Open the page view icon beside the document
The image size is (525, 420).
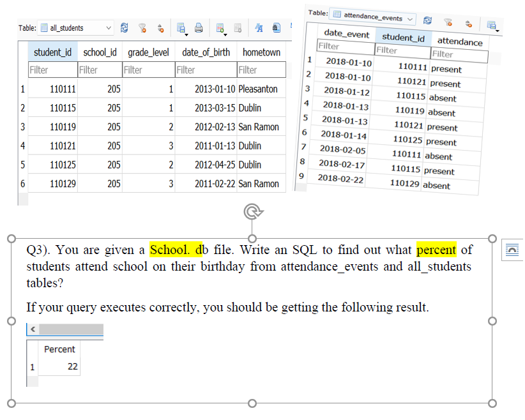511,250
